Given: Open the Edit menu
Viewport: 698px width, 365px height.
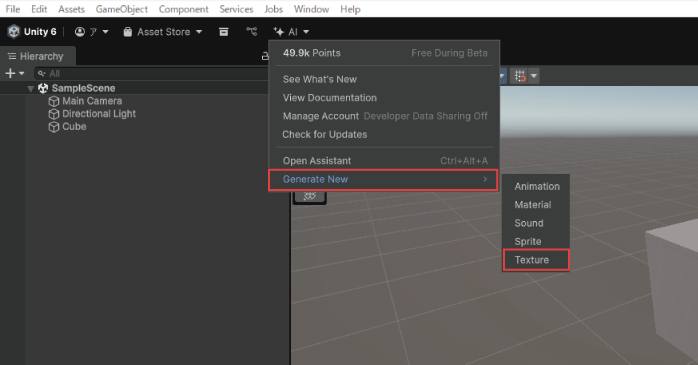Looking at the screenshot, I should point(39,9).
